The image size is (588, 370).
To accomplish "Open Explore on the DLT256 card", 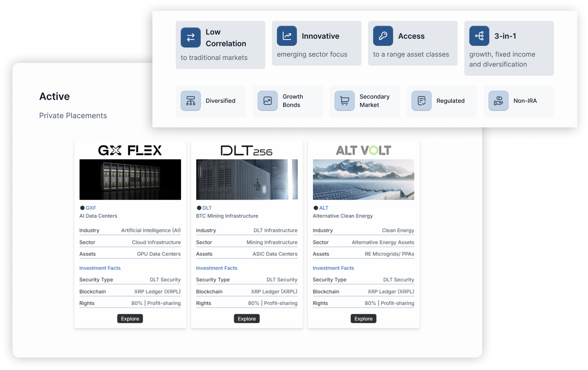I will [247, 319].
